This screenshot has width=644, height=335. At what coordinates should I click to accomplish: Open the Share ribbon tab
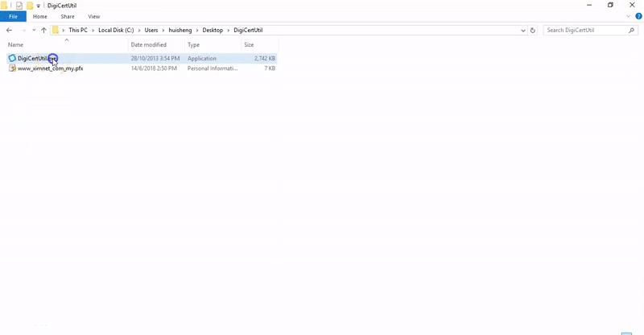68,16
